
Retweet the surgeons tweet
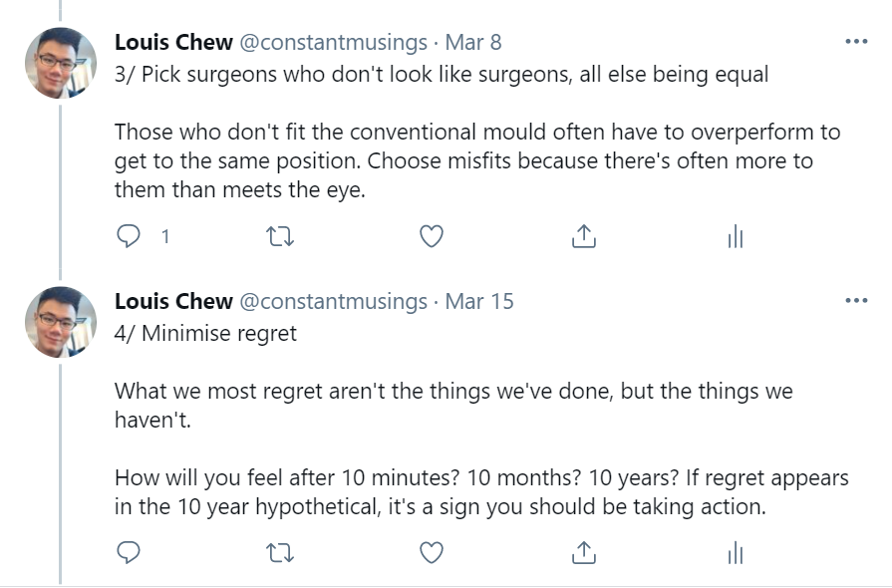click(281, 236)
